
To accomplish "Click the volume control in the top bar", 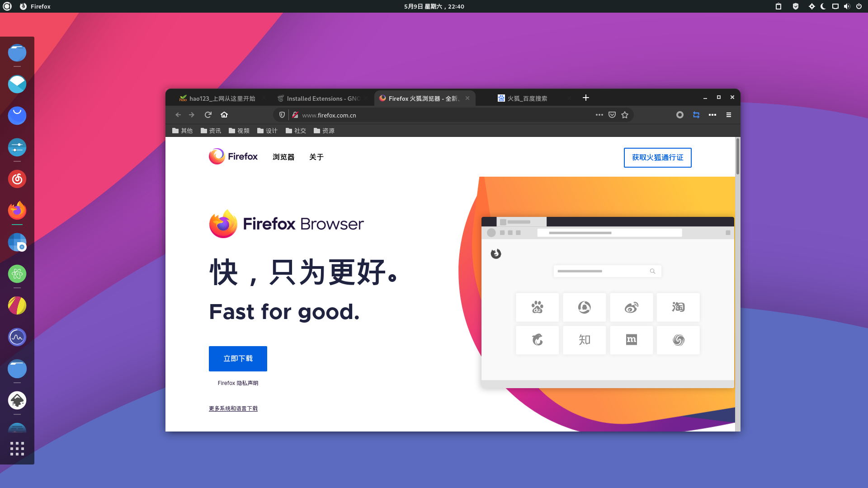I will (x=846, y=6).
